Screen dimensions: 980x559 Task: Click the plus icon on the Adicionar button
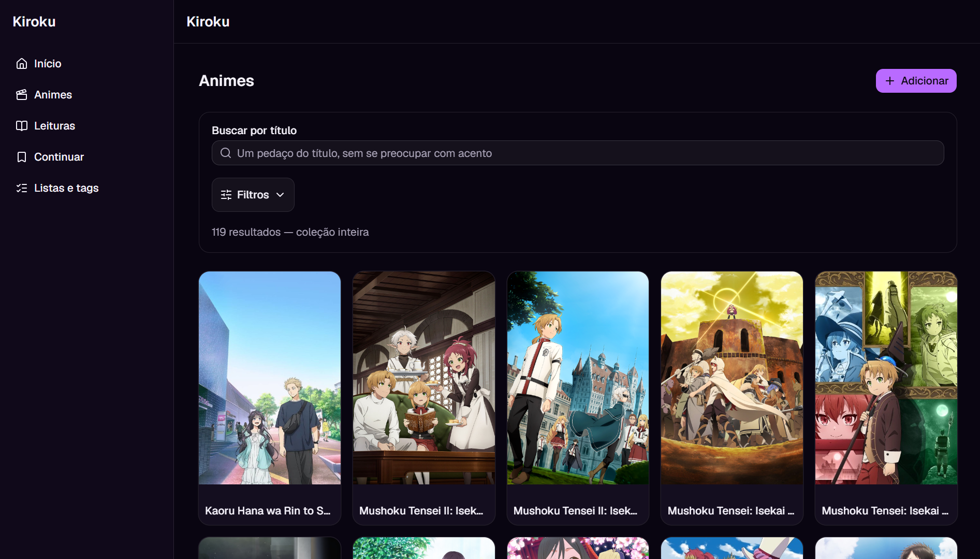tap(890, 81)
